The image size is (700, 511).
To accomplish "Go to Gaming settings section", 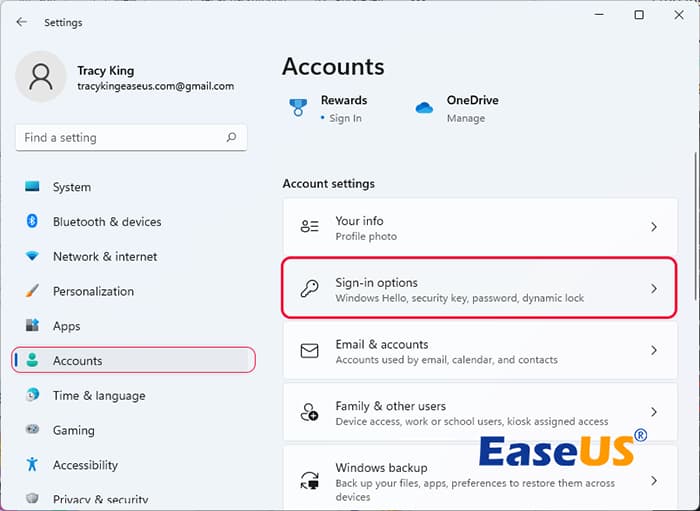I will [x=73, y=430].
